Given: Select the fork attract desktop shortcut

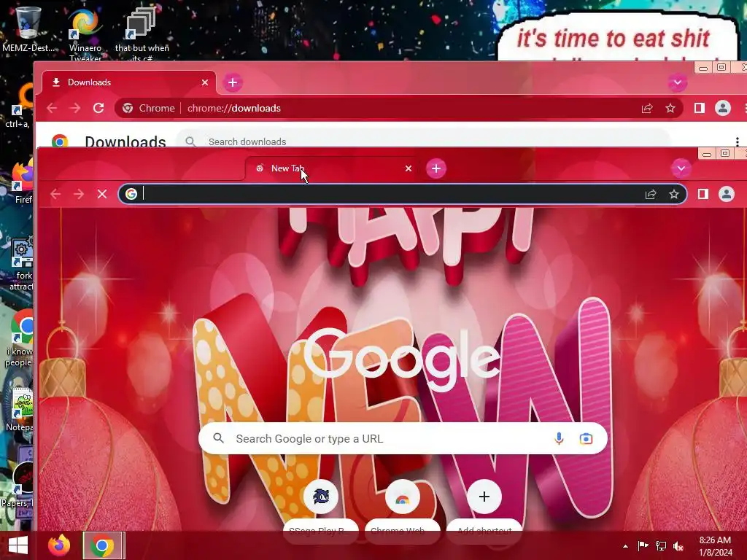Looking at the screenshot, I should coord(21,262).
